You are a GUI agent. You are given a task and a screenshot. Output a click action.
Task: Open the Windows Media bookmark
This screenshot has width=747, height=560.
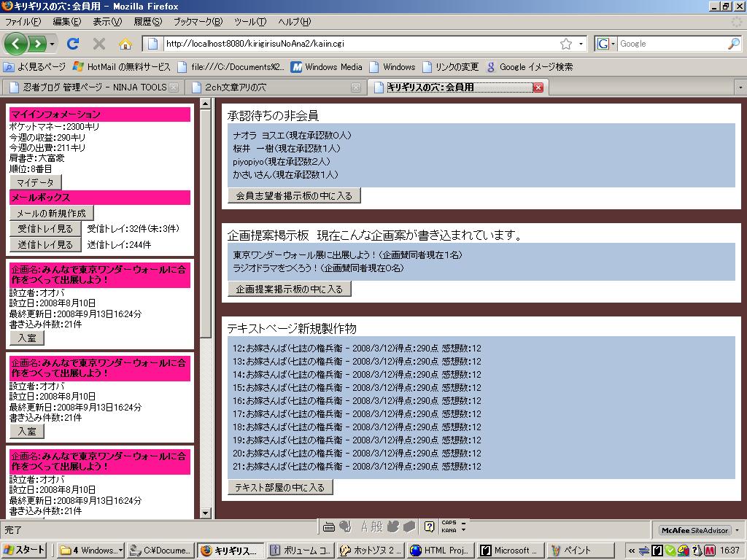point(327,66)
